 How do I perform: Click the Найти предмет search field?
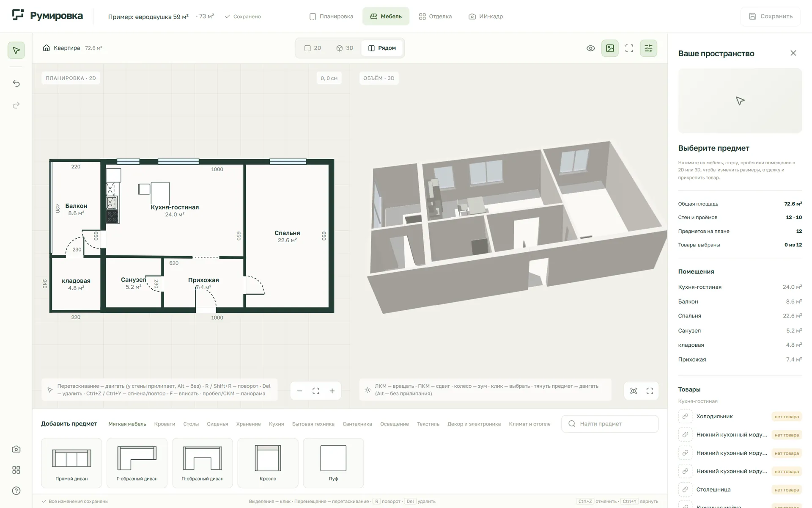pos(610,424)
